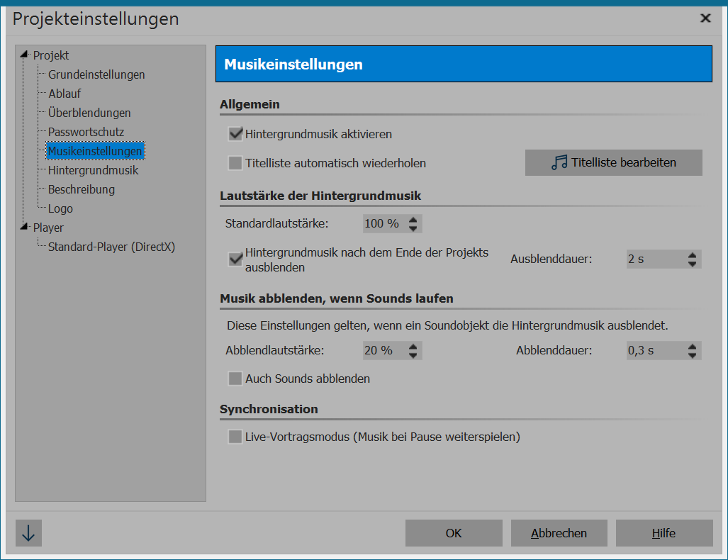Disable Hintergrundmusik aktivieren
728x560 pixels.
click(x=235, y=133)
